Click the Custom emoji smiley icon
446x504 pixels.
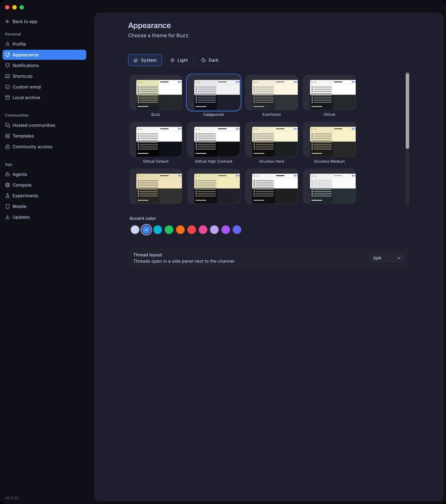point(7,87)
